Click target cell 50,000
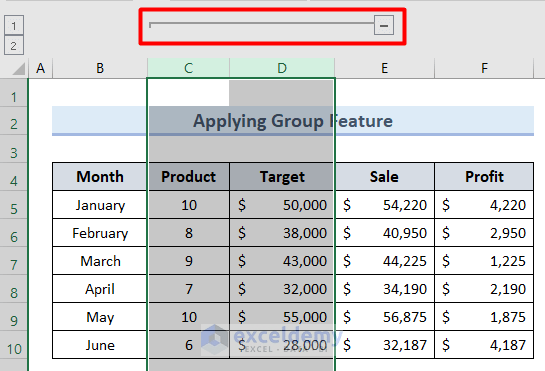 click(282, 205)
